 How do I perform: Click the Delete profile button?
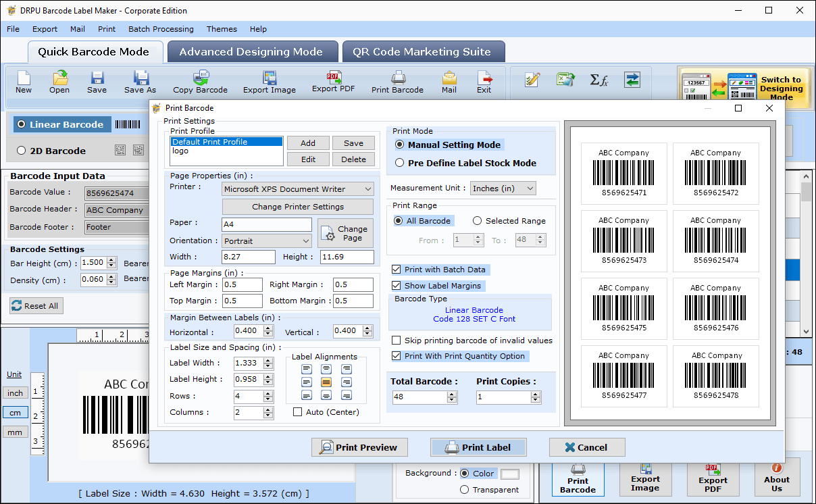[353, 159]
